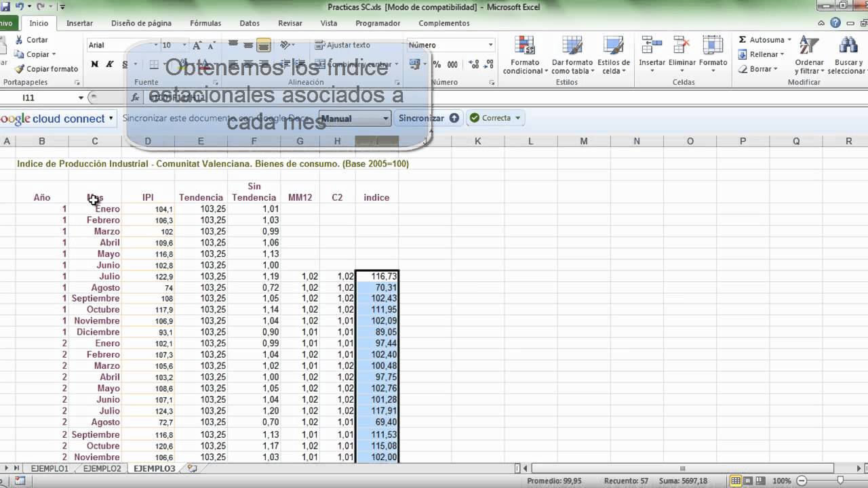Open Buscar y seleccionar binoculars menu
The width and height of the screenshot is (868, 488).
(x=847, y=56)
